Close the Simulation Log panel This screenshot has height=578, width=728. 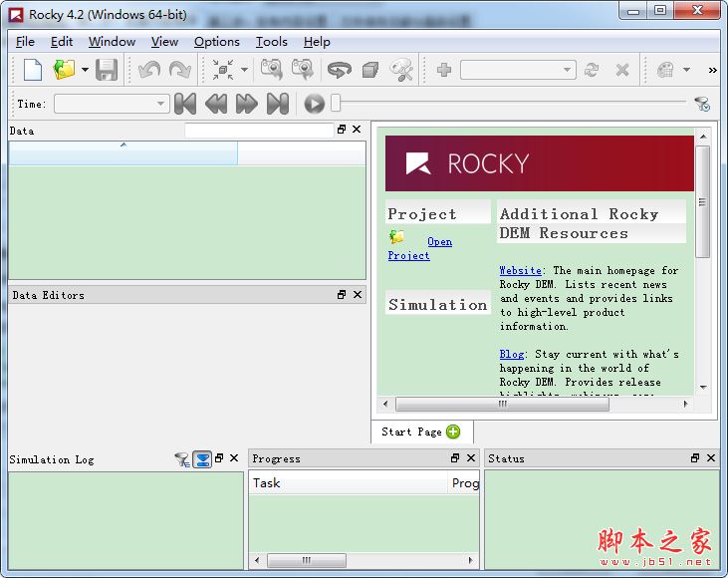(234, 458)
